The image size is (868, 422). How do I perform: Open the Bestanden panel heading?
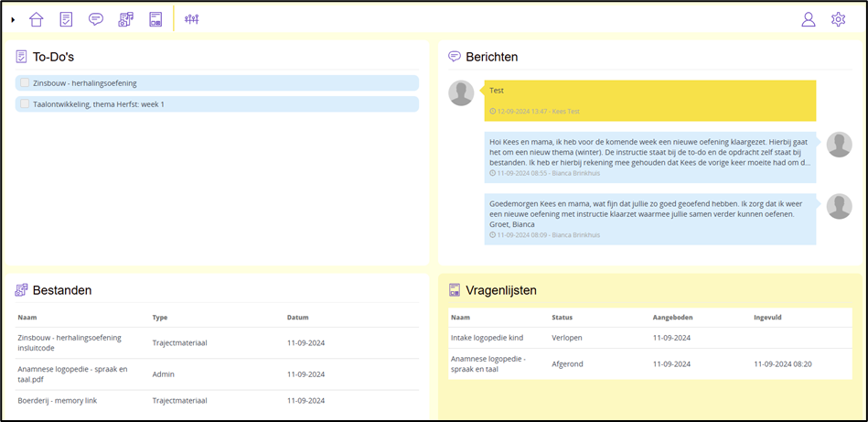point(61,290)
